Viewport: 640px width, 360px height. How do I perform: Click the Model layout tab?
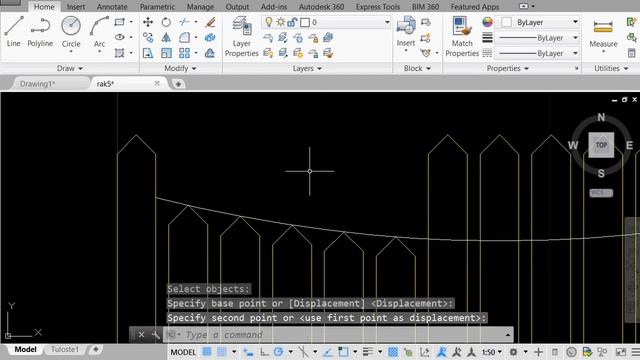pyautogui.click(x=25, y=349)
